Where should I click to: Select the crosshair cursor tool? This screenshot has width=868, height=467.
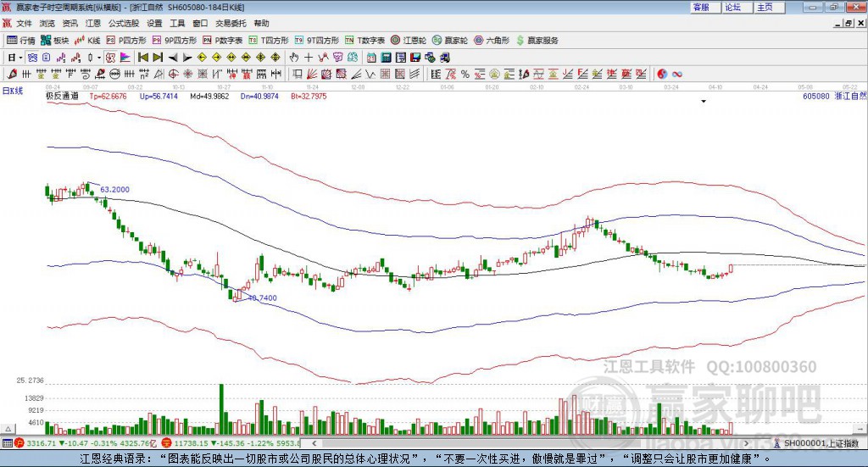(309, 58)
